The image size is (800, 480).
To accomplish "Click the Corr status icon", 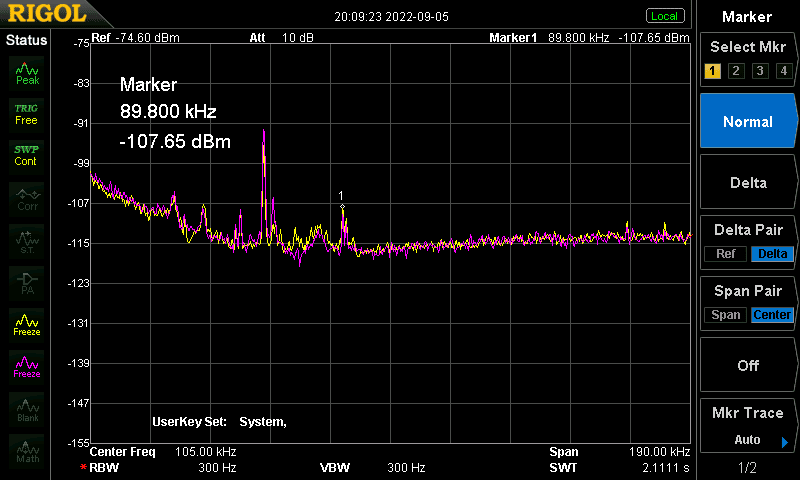I will 27,198.
